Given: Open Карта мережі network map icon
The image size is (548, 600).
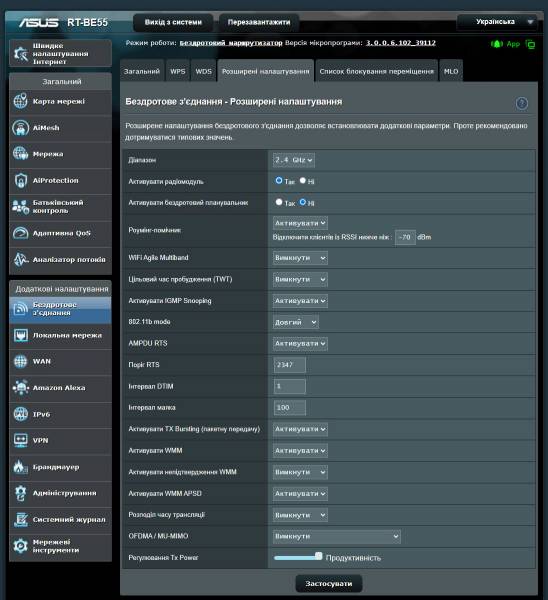Looking at the screenshot, I should 21,101.
